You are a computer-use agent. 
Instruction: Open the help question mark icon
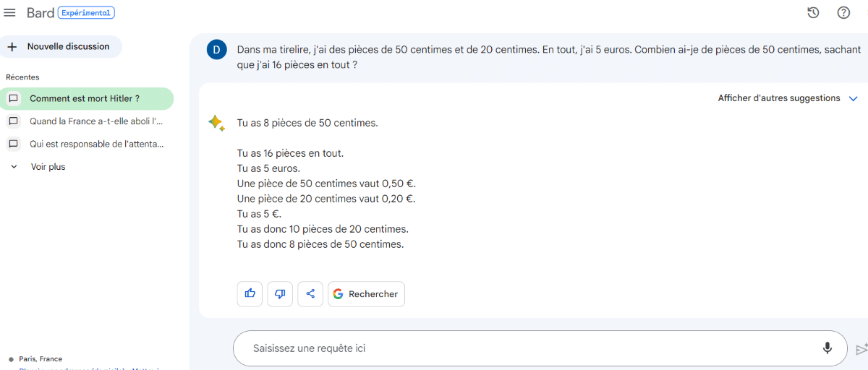[x=843, y=12]
